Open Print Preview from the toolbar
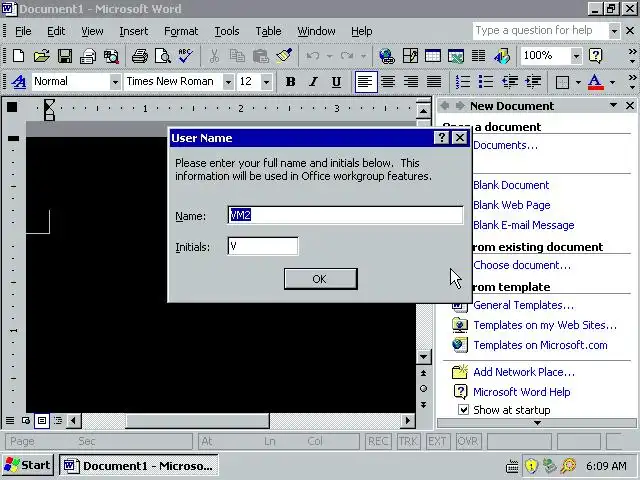 (163, 56)
